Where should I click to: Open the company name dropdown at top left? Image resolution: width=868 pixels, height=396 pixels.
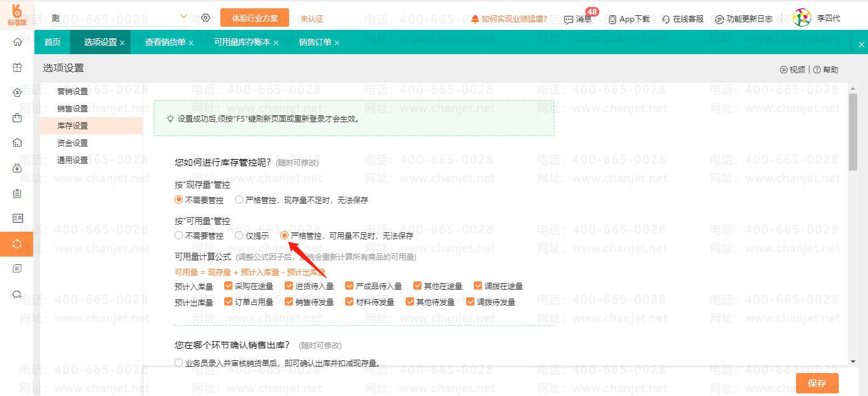[x=184, y=16]
